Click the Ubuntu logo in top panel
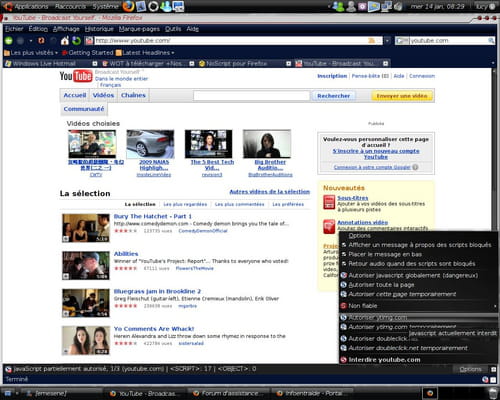The image size is (500, 400). [x=7, y=6]
